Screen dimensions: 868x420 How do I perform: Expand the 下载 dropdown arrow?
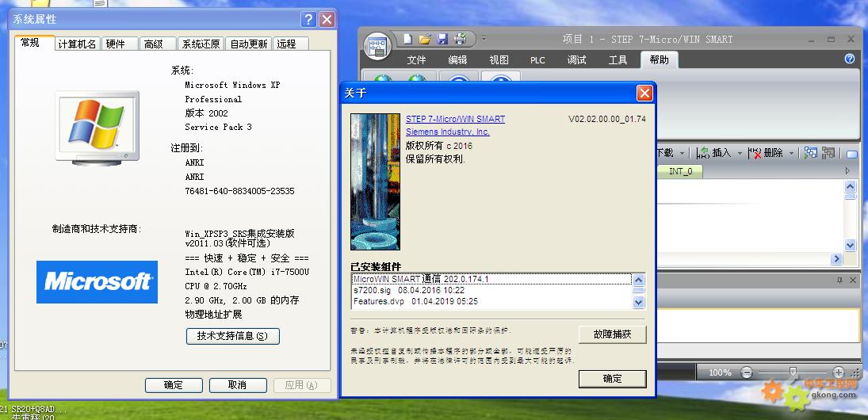point(682,153)
